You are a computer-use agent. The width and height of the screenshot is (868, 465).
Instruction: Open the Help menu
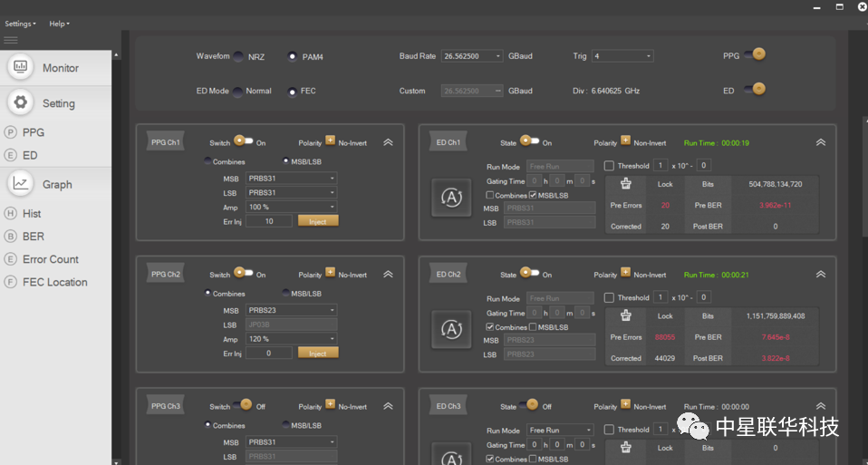59,24
